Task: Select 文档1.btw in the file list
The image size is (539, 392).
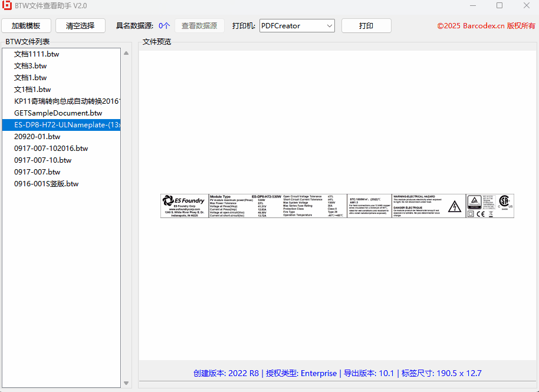Action: (x=61, y=78)
